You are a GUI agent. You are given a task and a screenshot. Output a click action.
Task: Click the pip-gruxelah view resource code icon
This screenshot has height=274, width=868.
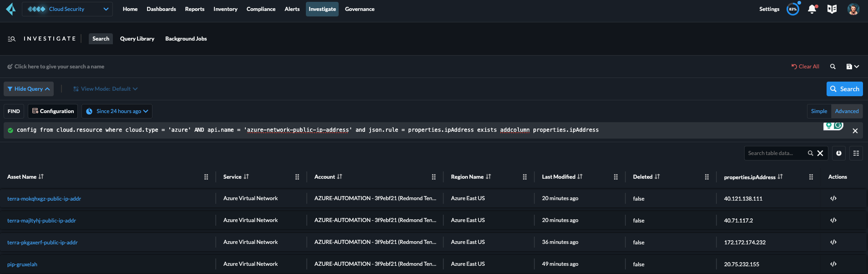pos(833,264)
